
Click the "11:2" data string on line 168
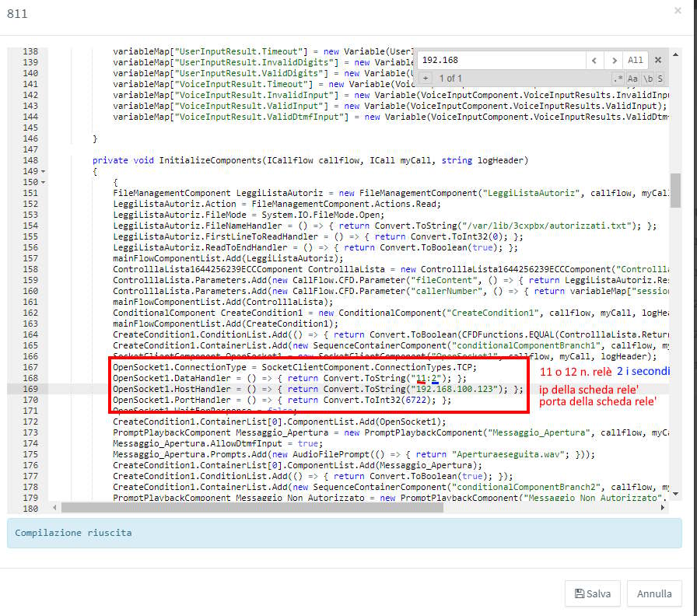(428, 378)
